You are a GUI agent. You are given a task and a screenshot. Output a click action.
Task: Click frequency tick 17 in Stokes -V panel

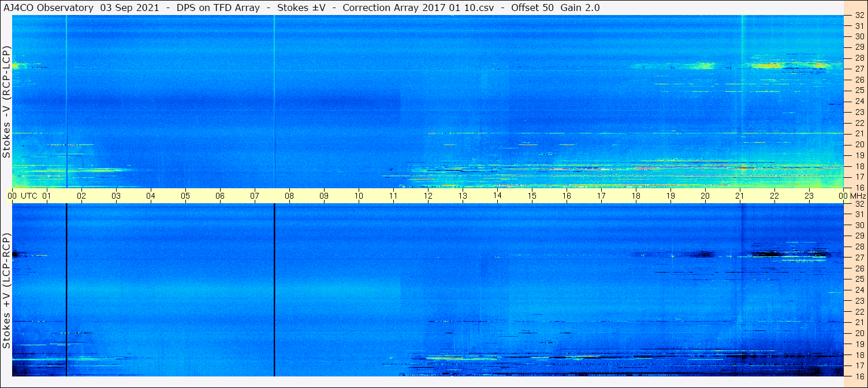coord(859,177)
